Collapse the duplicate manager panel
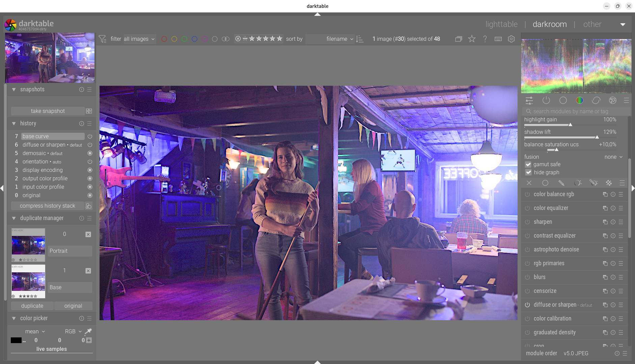This screenshot has height=364, width=635. pyautogui.click(x=14, y=218)
